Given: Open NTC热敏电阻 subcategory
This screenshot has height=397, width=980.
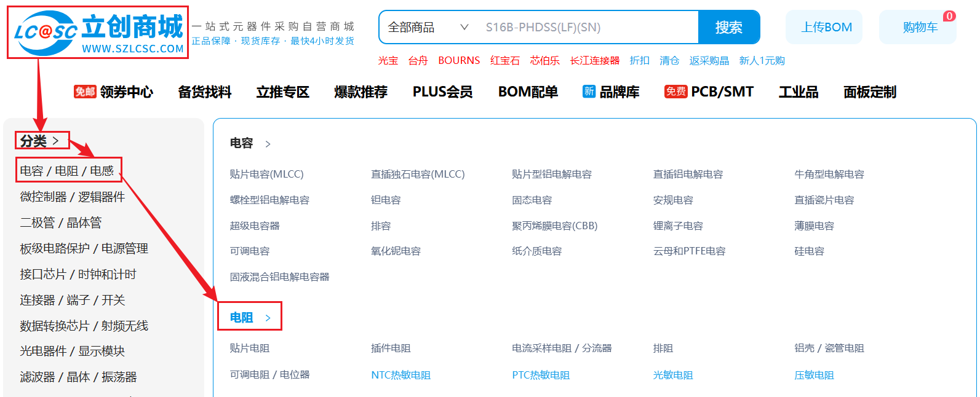Looking at the screenshot, I should click(400, 375).
